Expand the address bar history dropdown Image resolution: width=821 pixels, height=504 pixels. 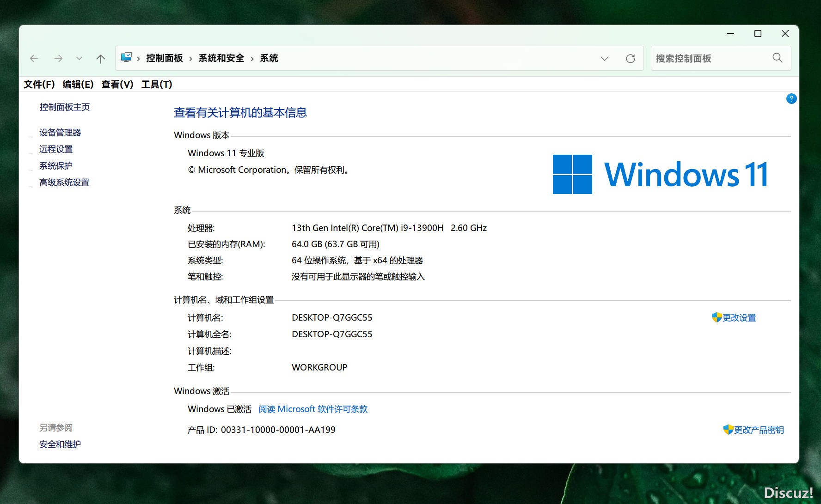(605, 59)
